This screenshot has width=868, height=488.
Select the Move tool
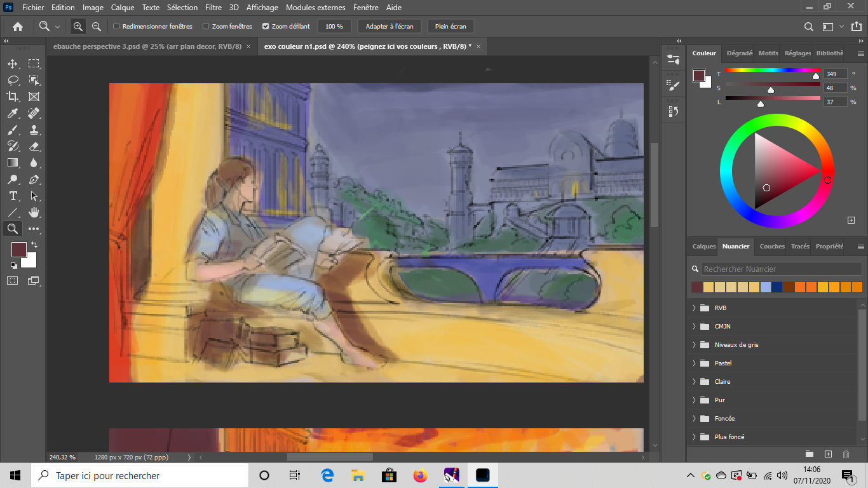(12, 64)
